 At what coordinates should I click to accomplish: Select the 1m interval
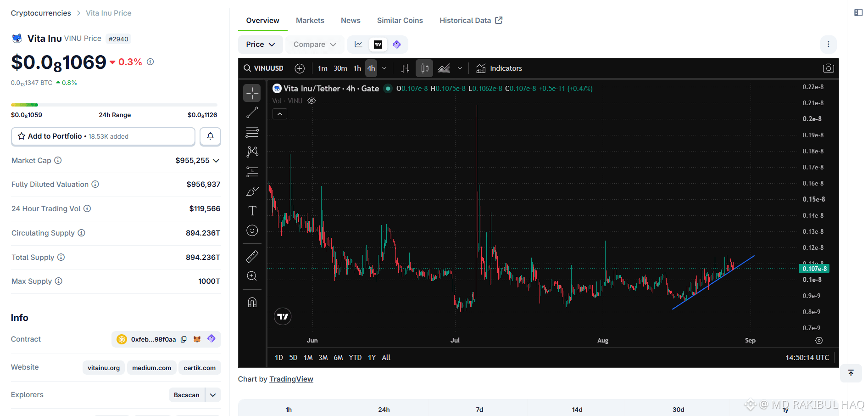(323, 68)
